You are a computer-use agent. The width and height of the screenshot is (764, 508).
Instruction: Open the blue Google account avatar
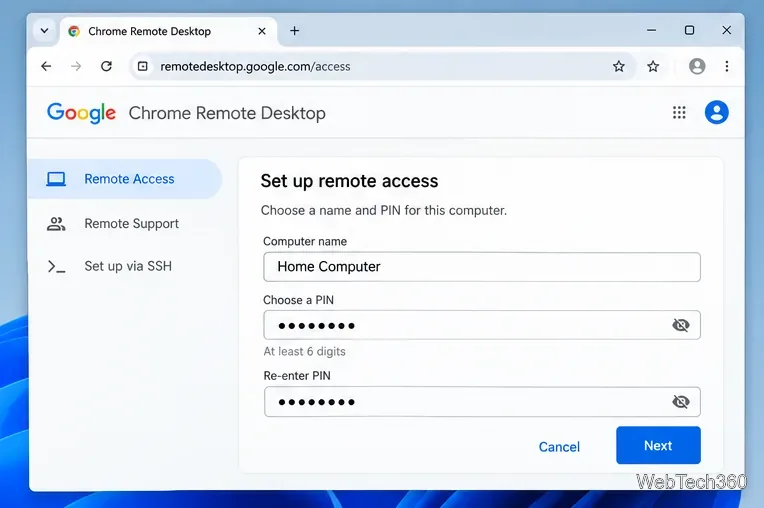pyautogui.click(x=717, y=113)
